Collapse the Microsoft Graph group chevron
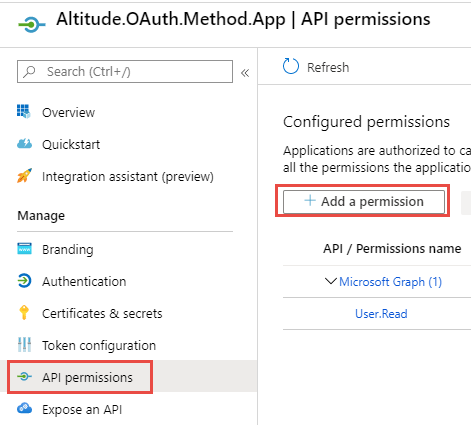Viewport: 471px width, 425px height. 331,281
